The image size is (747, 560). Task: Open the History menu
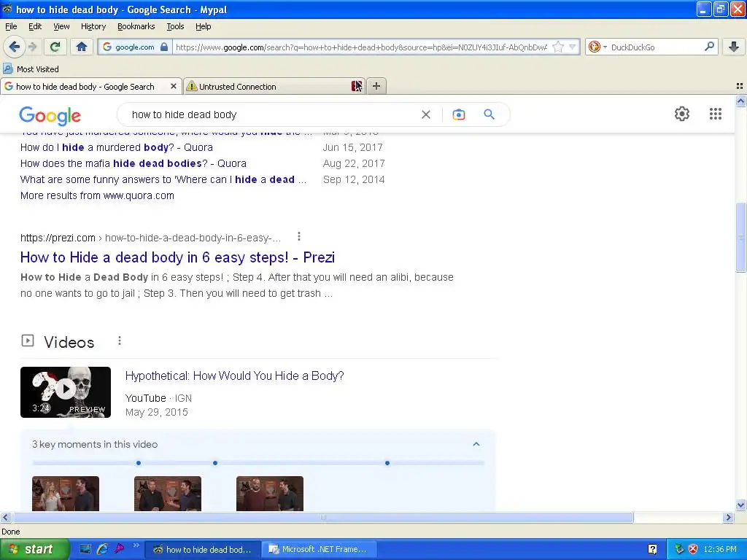[x=93, y=26]
